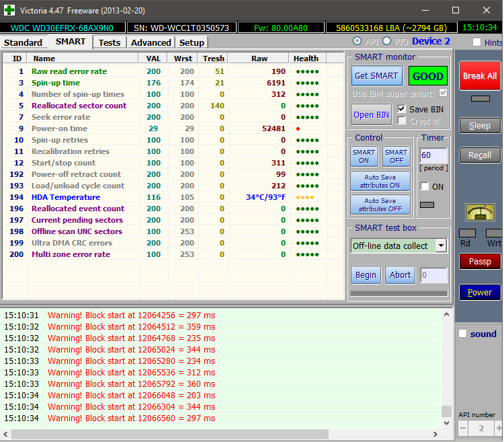Click the log vertical scrollbar down arrow
This screenshot has width=504, height=442.
coord(446,422)
